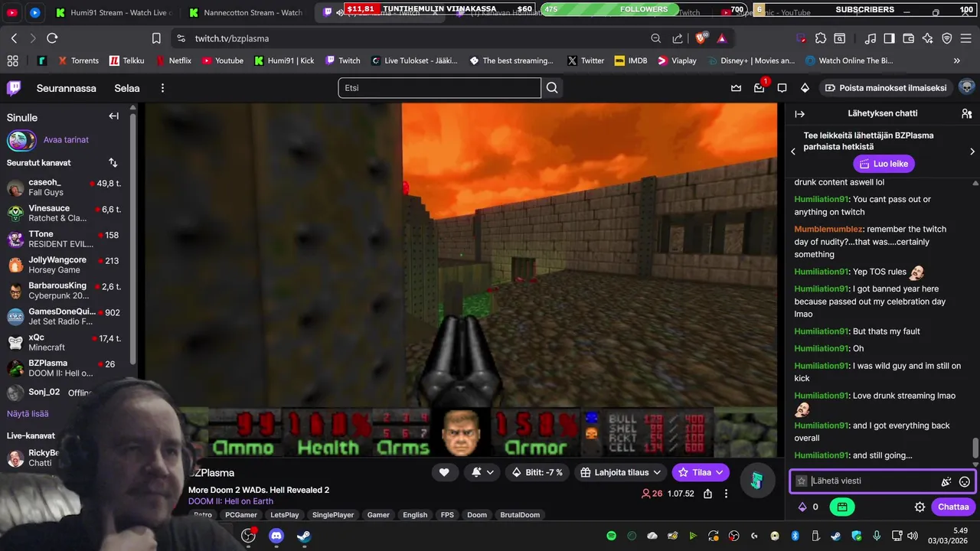Reload the page

click(52, 38)
